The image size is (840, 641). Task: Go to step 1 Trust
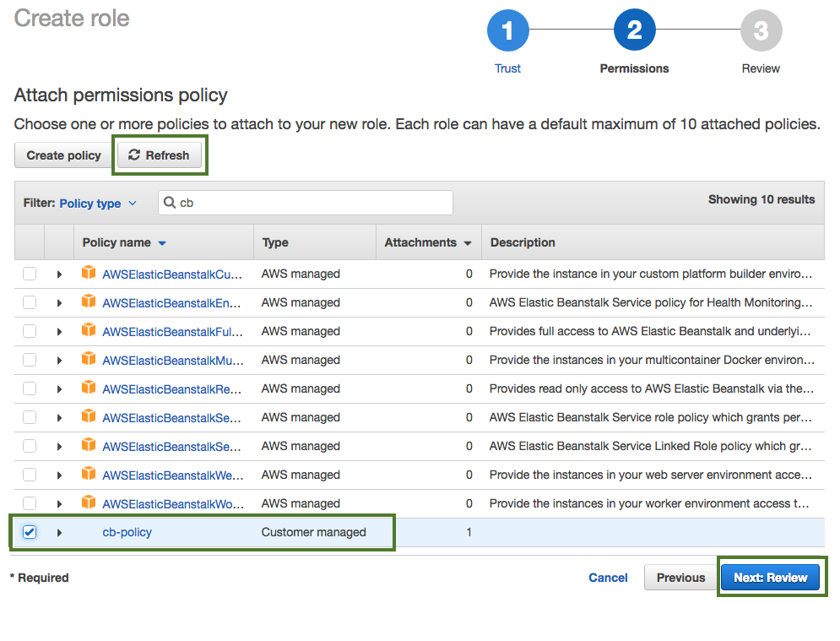tap(507, 32)
